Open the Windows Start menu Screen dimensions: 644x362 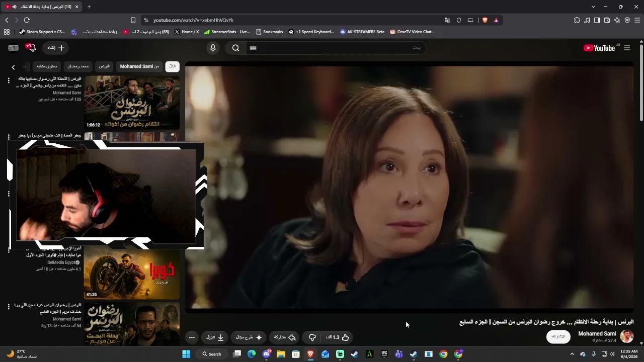[186, 354]
